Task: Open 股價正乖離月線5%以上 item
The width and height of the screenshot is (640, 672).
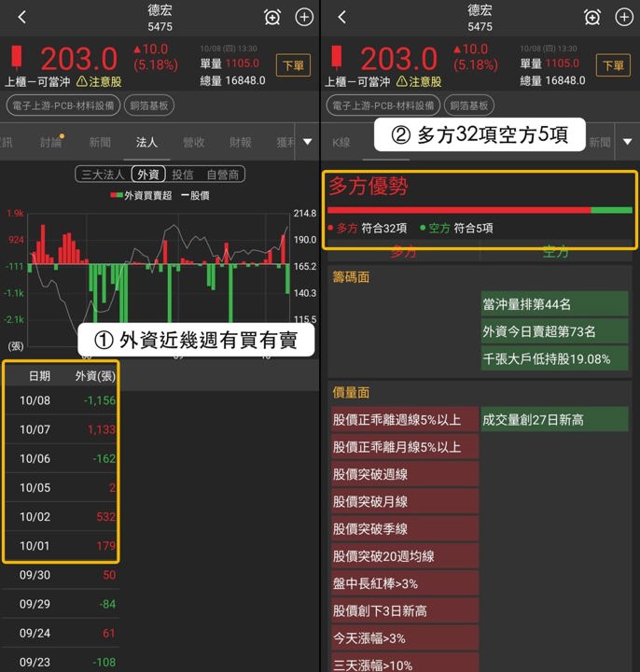Action: click(405, 447)
